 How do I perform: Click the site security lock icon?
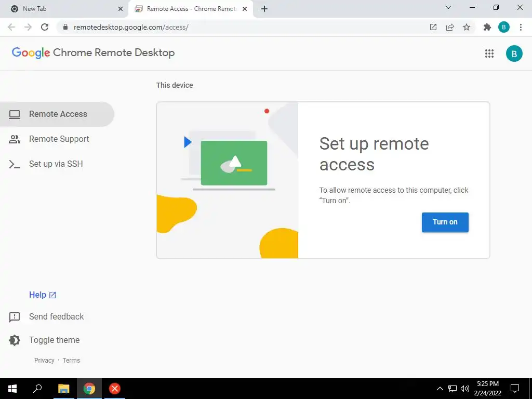(65, 27)
